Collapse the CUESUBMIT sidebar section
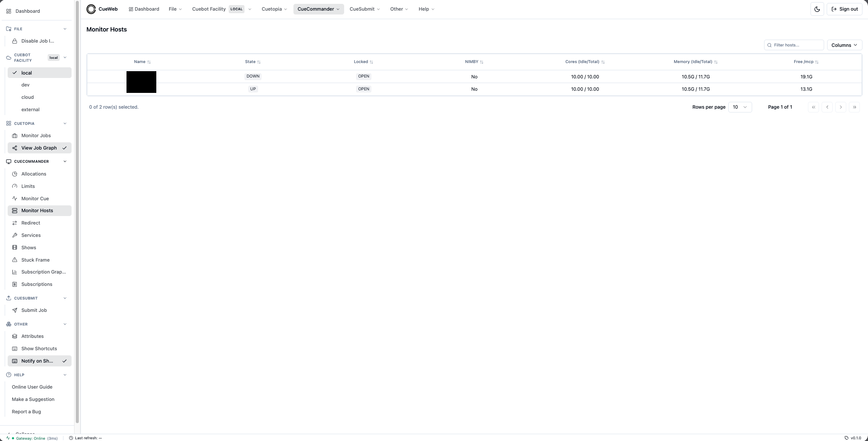Image resolution: width=868 pixels, height=441 pixels. (65, 298)
